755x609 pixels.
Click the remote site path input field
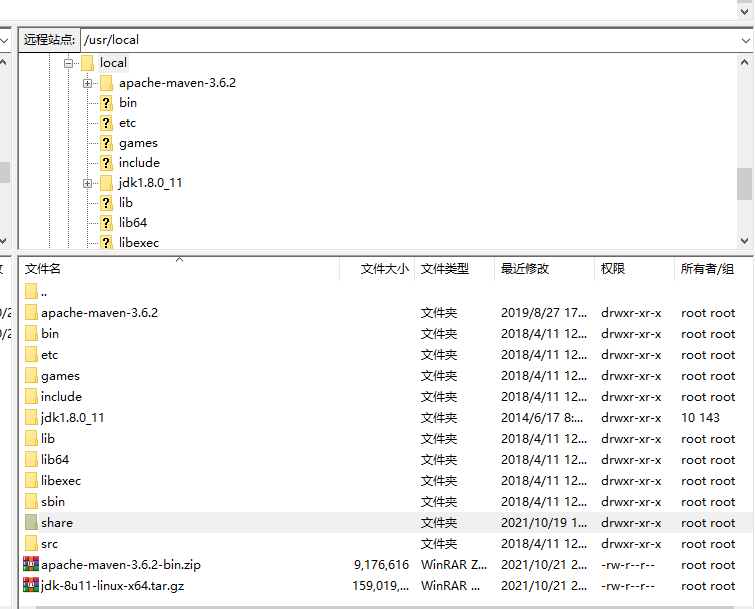(400, 40)
